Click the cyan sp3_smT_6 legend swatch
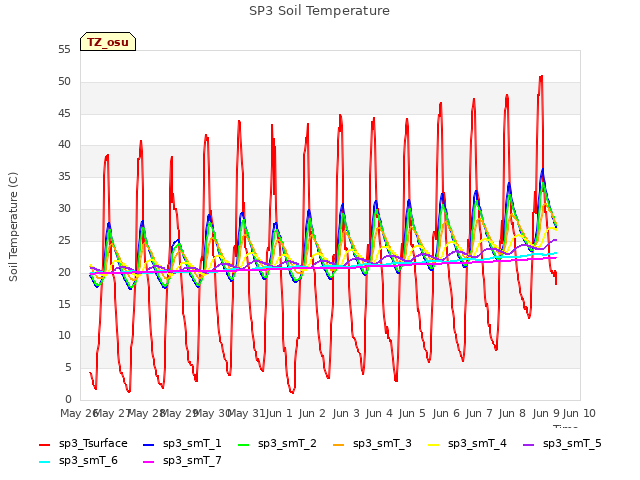The width and height of the screenshot is (640, 480). (44, 462)
